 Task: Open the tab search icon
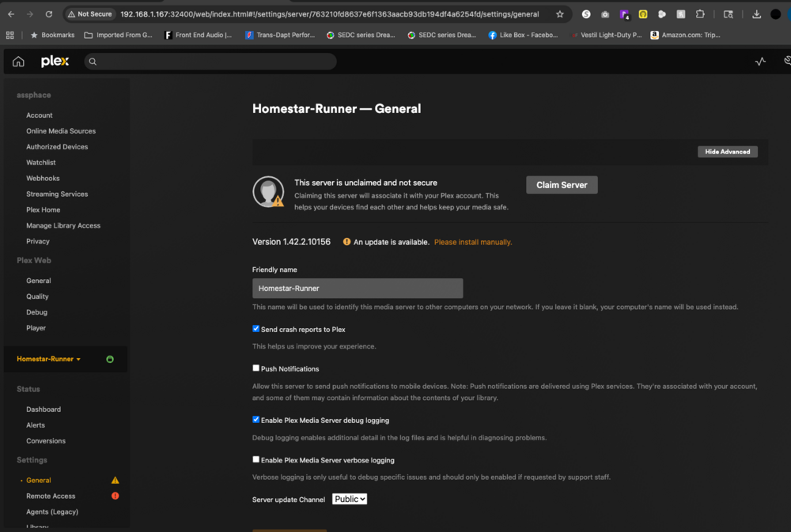coord(729,14)
